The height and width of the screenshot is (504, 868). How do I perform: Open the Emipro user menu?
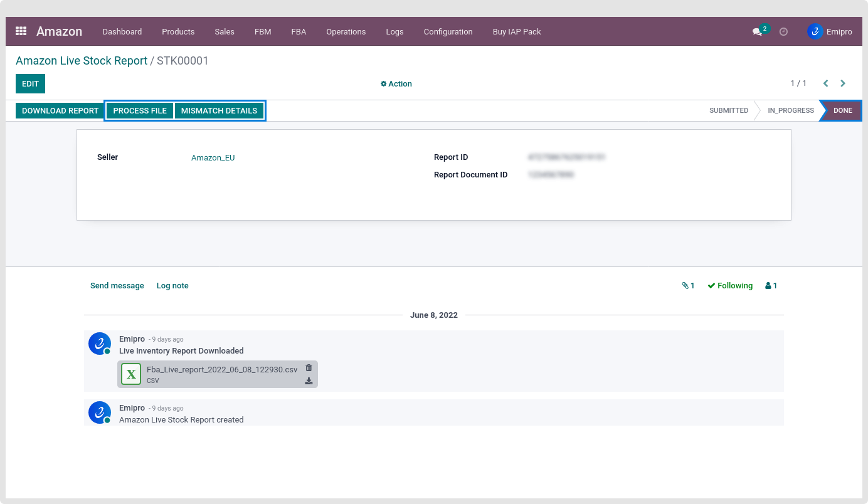(x=830, y=31)
